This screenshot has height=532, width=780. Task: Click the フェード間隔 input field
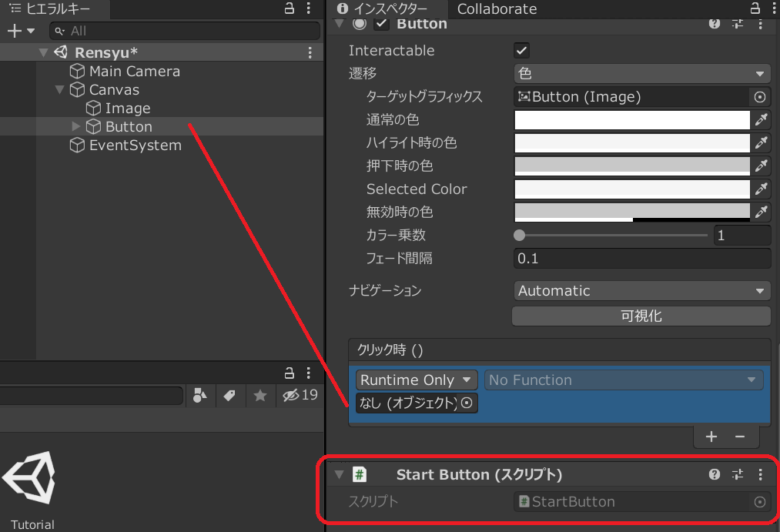pos(641,259)
